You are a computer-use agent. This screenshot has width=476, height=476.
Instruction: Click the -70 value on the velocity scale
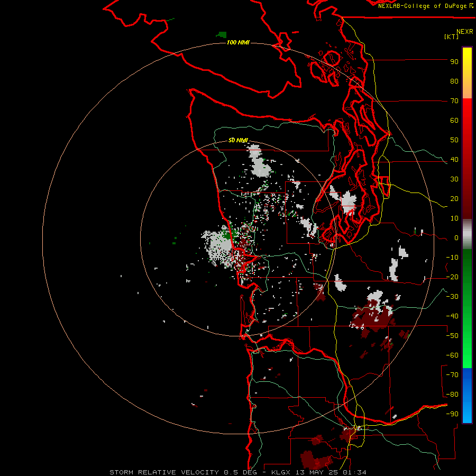tap(452, 375)
